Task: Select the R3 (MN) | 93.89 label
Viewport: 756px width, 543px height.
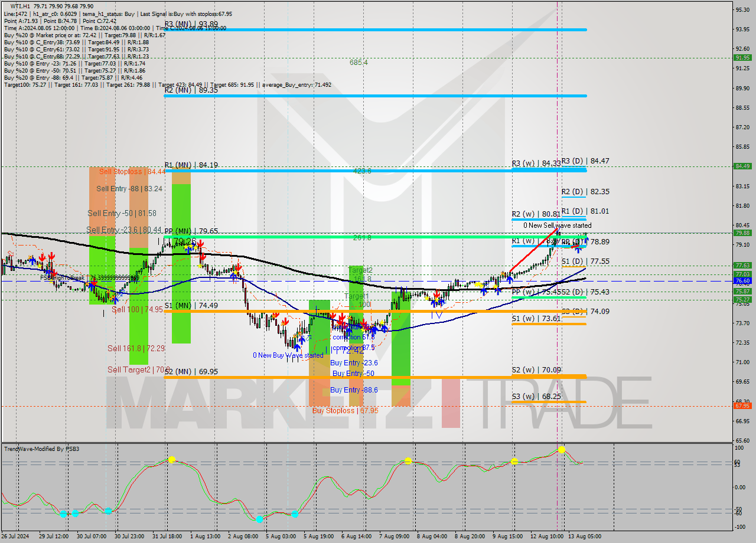Action: (x=191, y=24)
